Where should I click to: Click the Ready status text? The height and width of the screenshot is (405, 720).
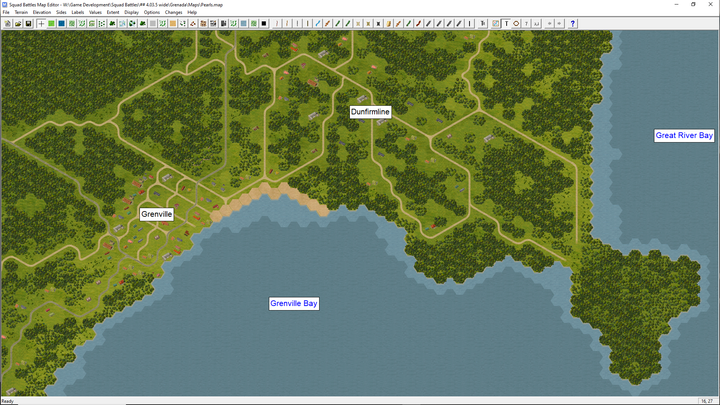coord(8,401)
